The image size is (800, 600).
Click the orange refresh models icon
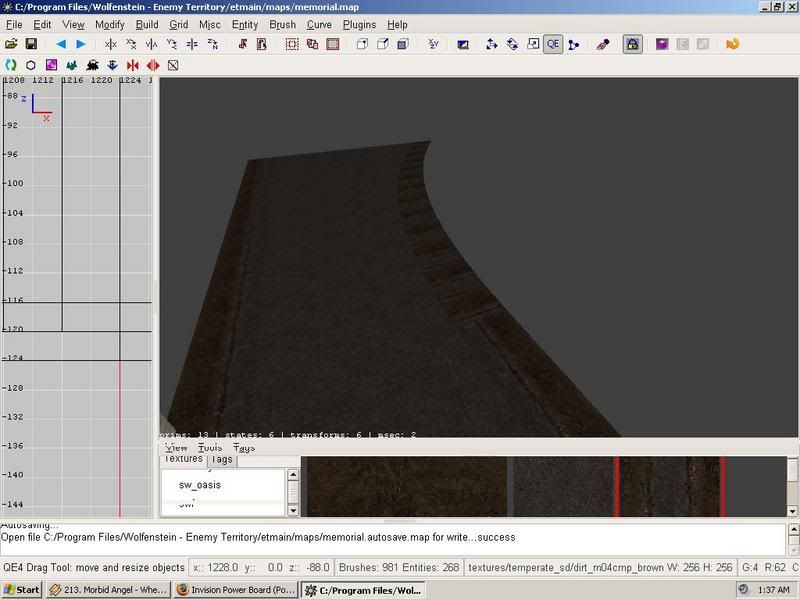click(x=732, y=44)
